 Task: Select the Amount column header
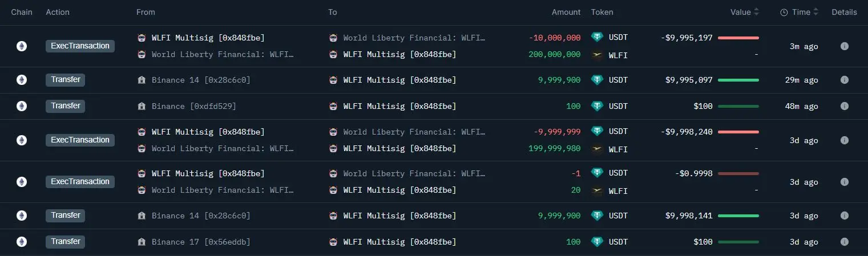pos(566,12)
